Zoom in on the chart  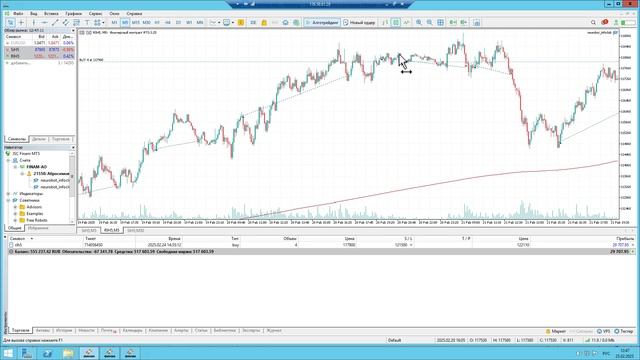point(419,22)
